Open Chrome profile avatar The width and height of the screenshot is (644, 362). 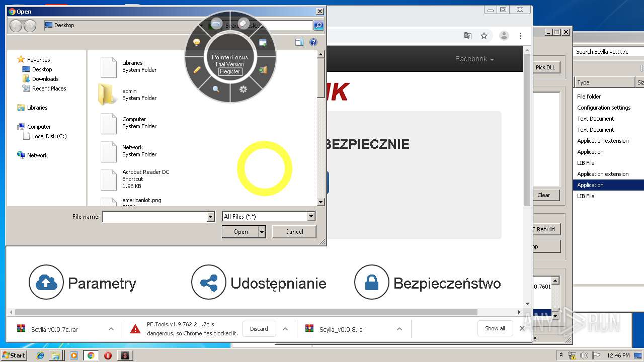coord(504,36)
